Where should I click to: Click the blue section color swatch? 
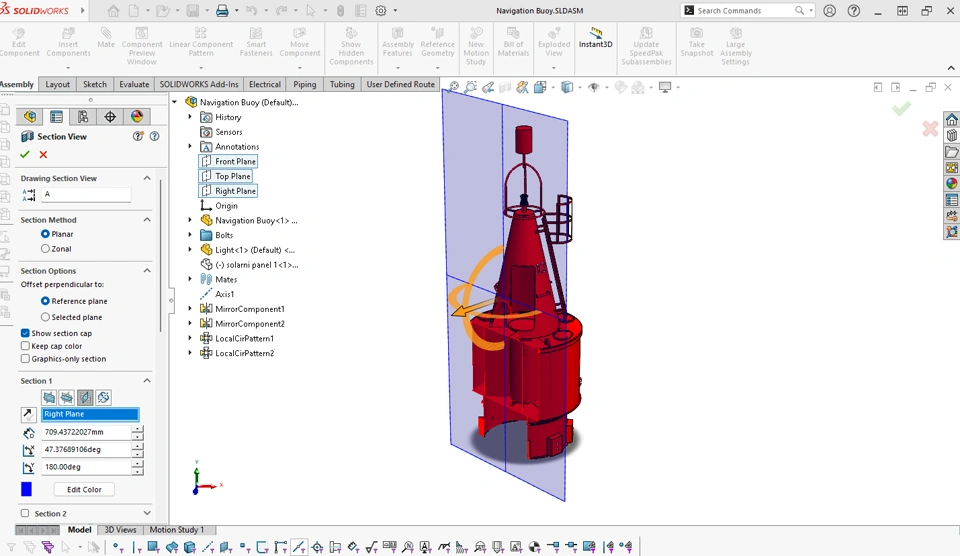click(x=27, y=489)
